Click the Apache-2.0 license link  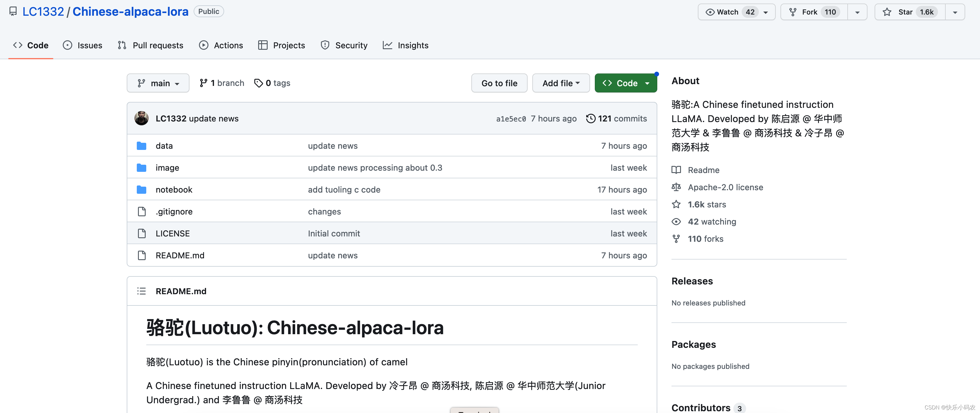pos(725,187)
